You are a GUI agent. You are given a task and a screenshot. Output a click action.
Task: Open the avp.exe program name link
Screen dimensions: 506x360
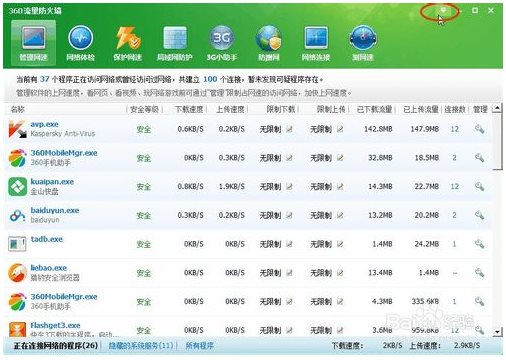pyautogui.click(x=45, y=124)
